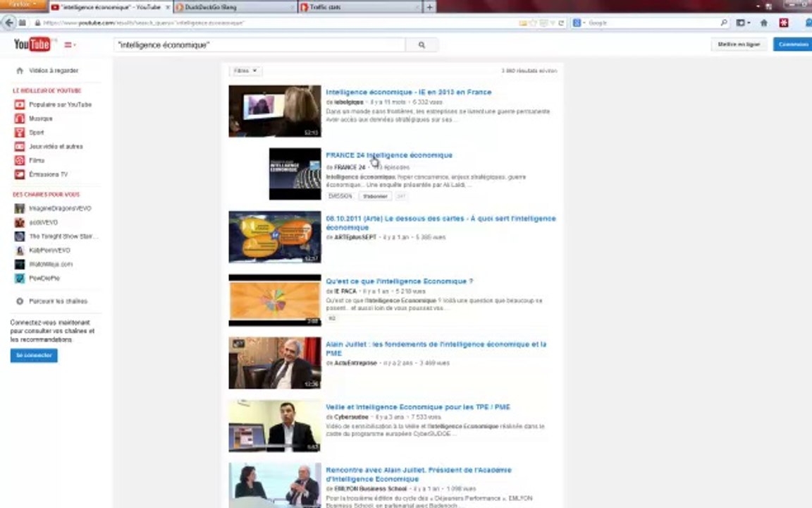Click the YouTube search field
This screenshot has width=812, height=508.
coord(259,45)
